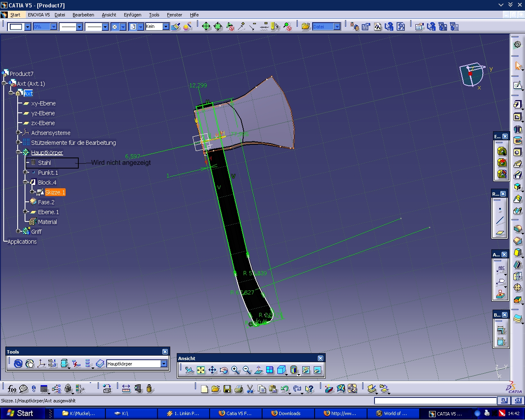Viewport: 525px width, 420px height.
Task: Click the command input field in status bar
Action: click(x=436, y=401)
